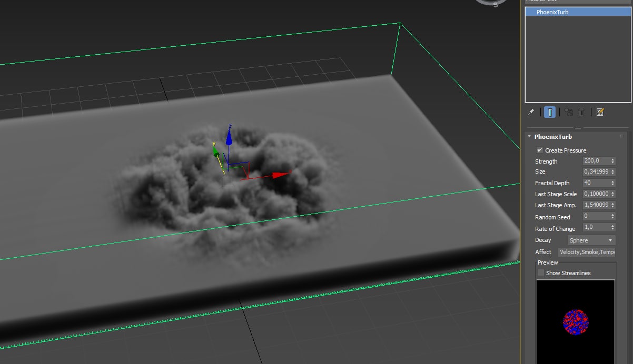Image resolution: width=633 pixels, height=364 pixels.
Task: Click the PhoenixTurb rollout grip icon
Action: point(622,137)
